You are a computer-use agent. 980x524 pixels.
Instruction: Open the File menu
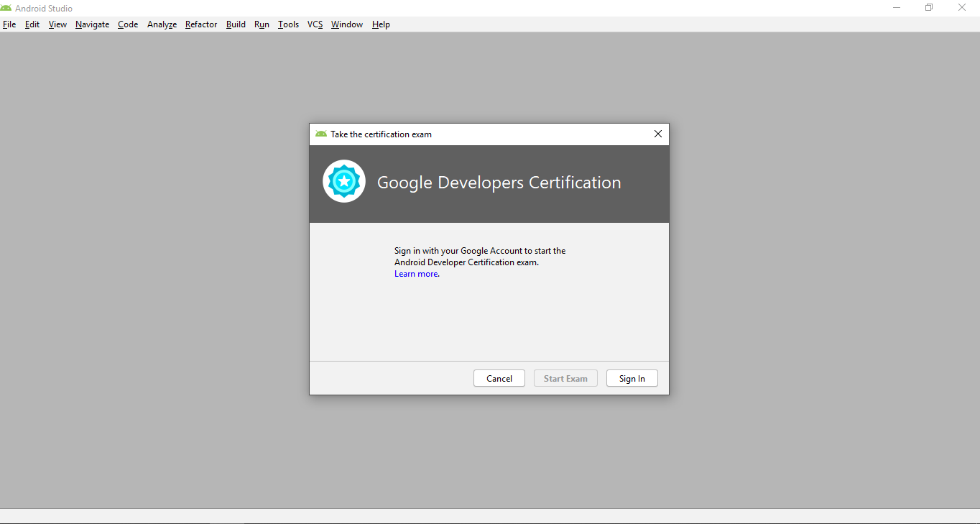9,24
